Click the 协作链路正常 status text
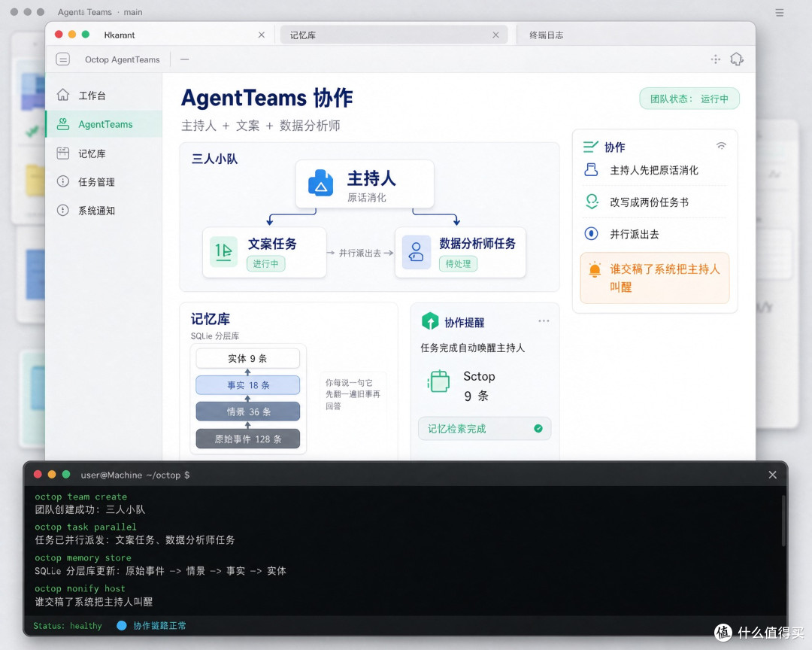 click(159, 626)
